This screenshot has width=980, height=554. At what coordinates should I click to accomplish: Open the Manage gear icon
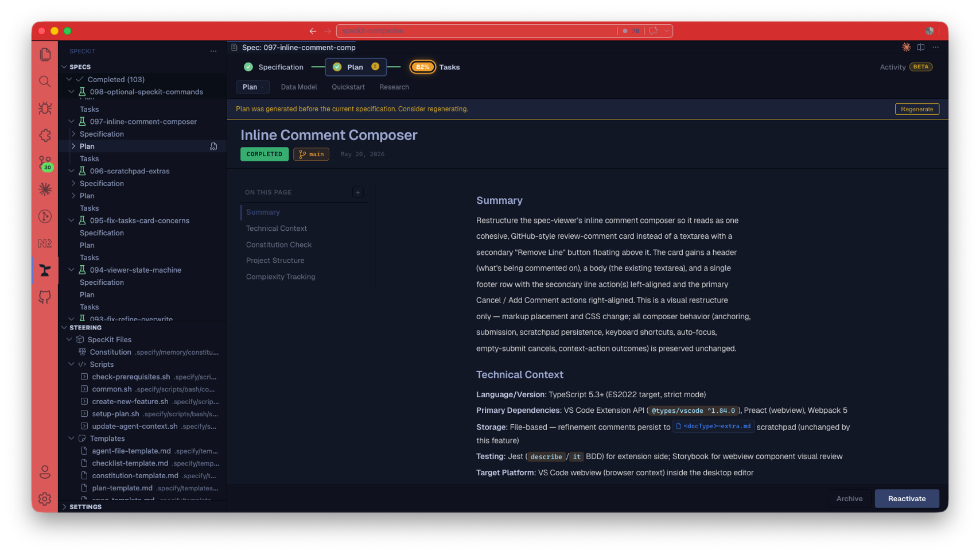click(x=45, y=499)
